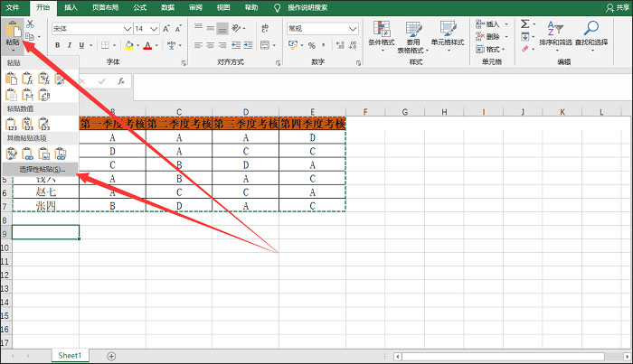Choose the Paste as Picture icon
Viewport: 633px width, 364px height.
[43, 154]
